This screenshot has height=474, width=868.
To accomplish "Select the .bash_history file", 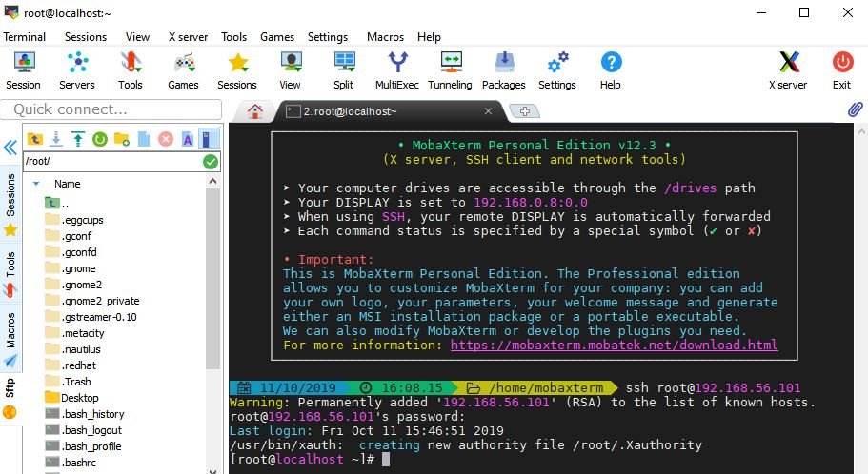I will [x=85, y=414].
